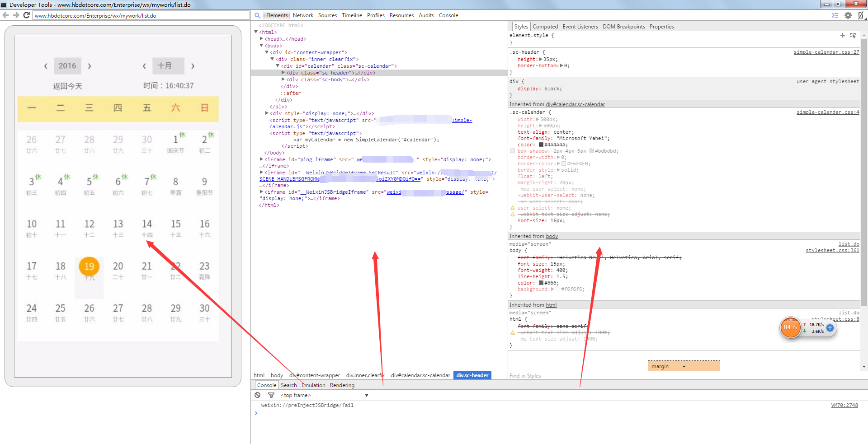The height and width of the screenshot is (444, 868).
Task: Toggle the box-shadow property checkbox
Action: (x=513, y=151)
